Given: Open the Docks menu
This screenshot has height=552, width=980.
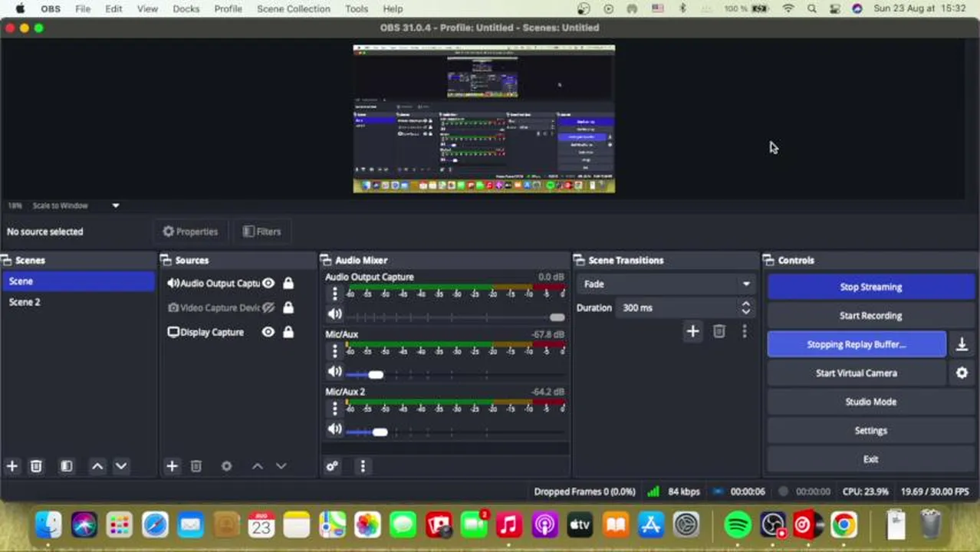Looking at the screenshot, I should [x=186, y=8].
